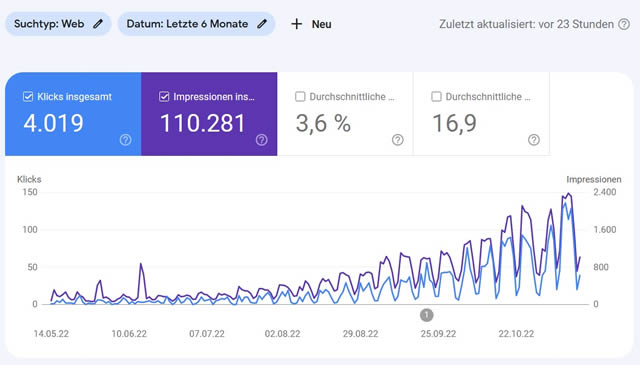
Task: Click the 150 clicks axis value
Action: [30, 192]
